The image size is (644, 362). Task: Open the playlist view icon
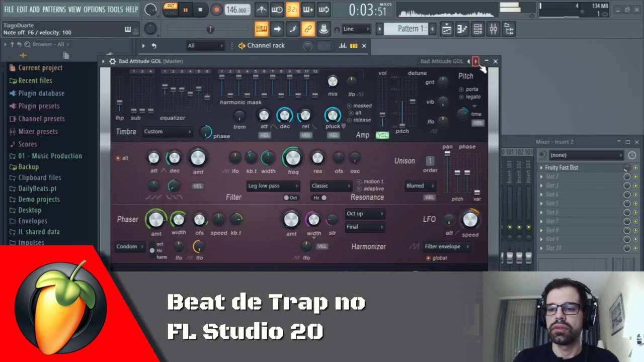447,29
